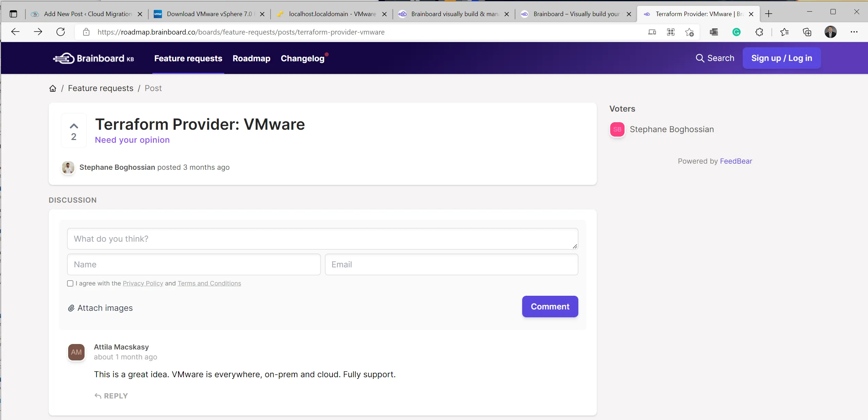Open Changelog in site navigation
Viewport: 868px width, 420px height.
(303, 59)
